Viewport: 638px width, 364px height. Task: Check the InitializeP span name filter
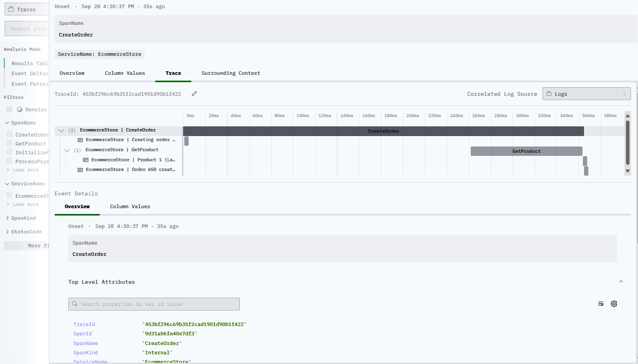(9, 152)
